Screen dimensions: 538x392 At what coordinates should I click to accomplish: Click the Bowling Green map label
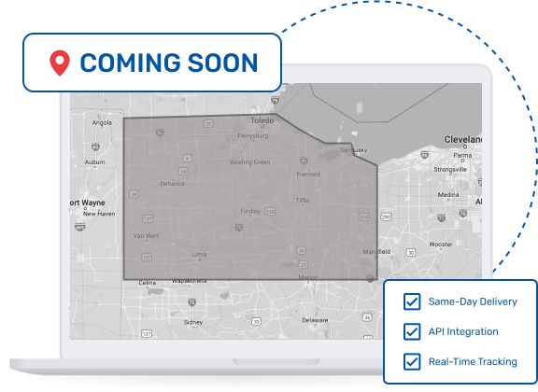(x=249, y=161)
